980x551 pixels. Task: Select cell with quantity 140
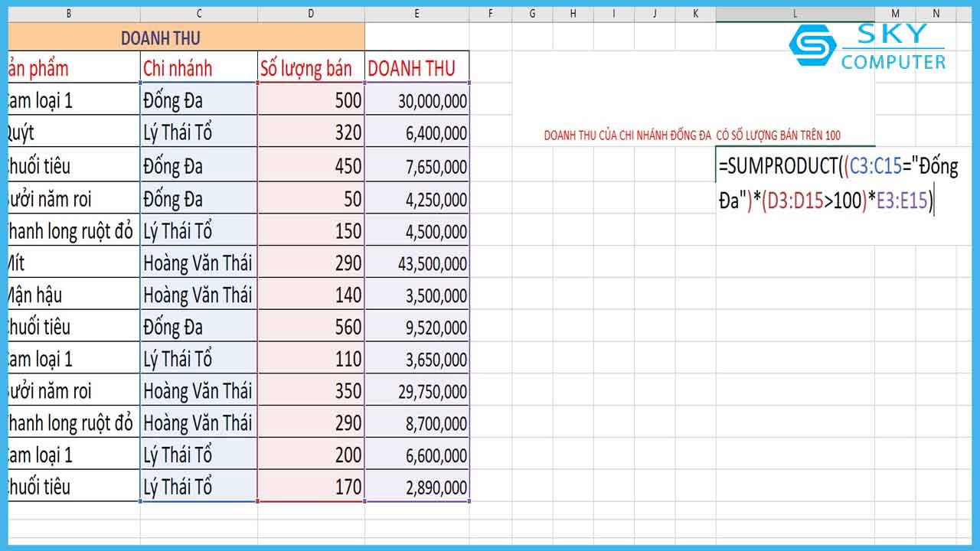click(x=311, y=294)
